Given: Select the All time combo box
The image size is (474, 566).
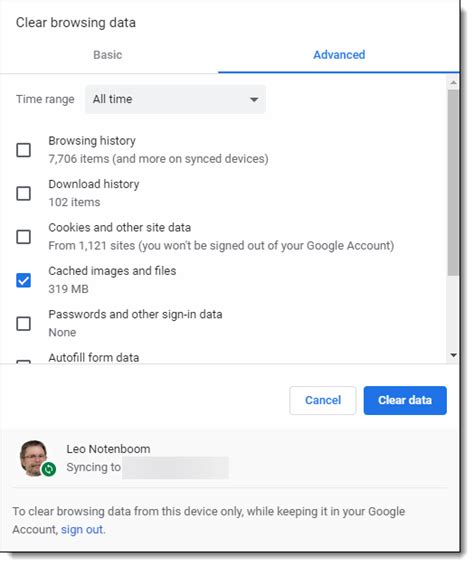Looking at the screenshot, I should (175, 99).
